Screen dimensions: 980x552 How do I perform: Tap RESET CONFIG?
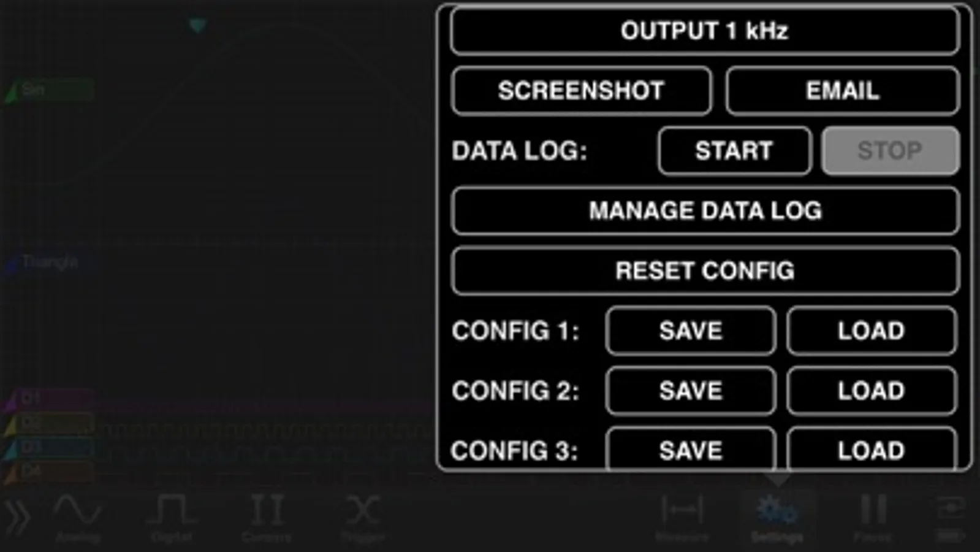click(x=705, y=270)
